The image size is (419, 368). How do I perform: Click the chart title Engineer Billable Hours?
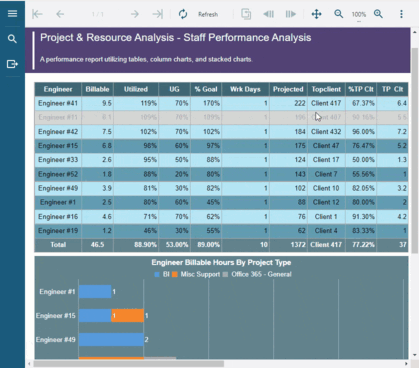tap(221, 262)
